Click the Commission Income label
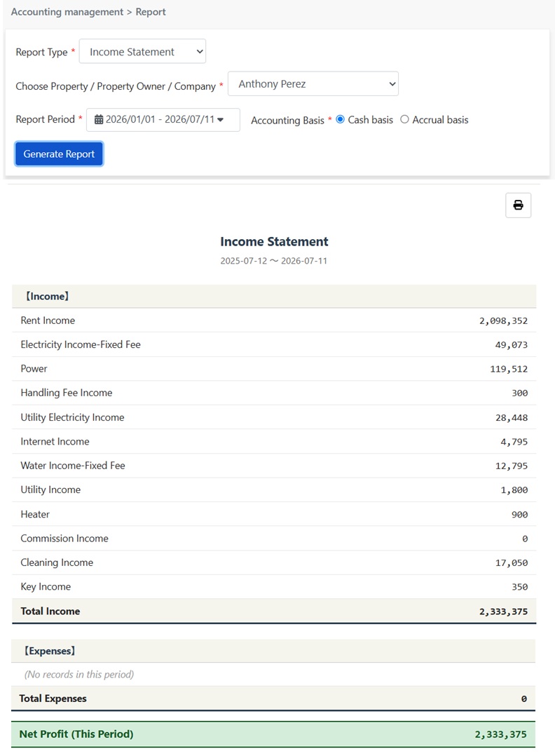The height and width of the screenshot is (756, 555). (x=64, y=539)
